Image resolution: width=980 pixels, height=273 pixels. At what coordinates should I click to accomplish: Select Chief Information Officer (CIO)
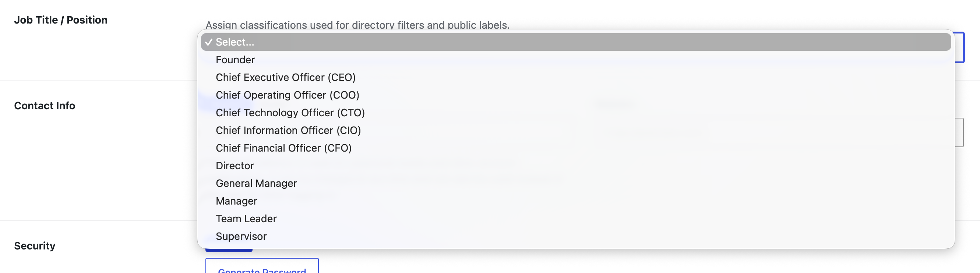[576, 130]
